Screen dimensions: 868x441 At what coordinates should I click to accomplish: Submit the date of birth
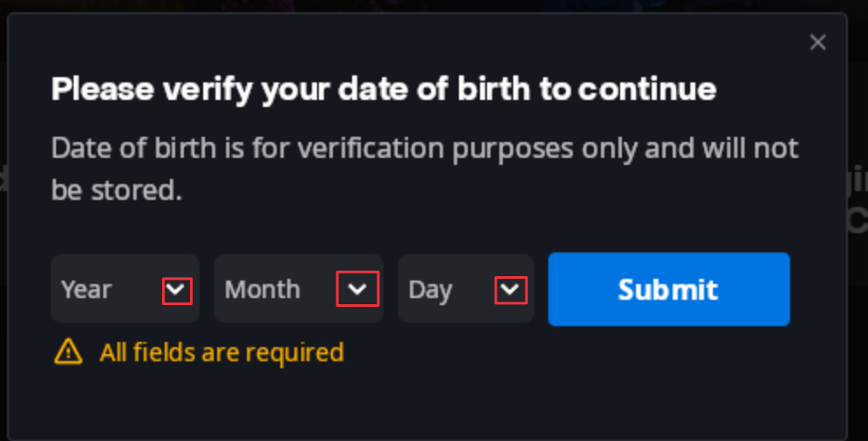pyautogui.click(x=668, y=289)
